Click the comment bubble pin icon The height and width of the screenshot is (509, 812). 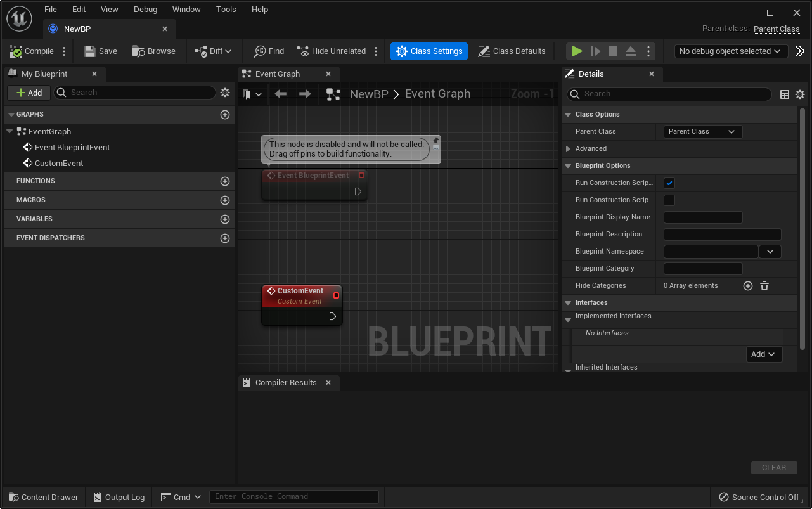coord(435,140)
